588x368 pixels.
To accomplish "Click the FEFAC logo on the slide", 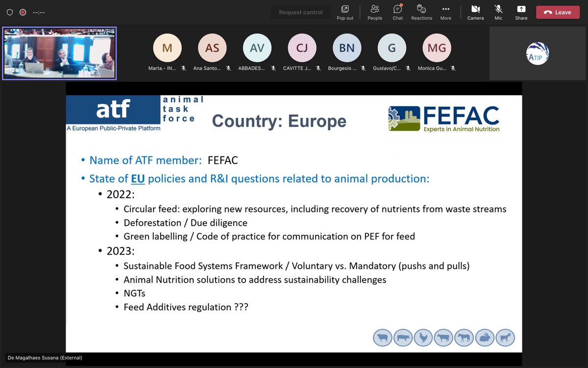I will (x=444, y=118).
